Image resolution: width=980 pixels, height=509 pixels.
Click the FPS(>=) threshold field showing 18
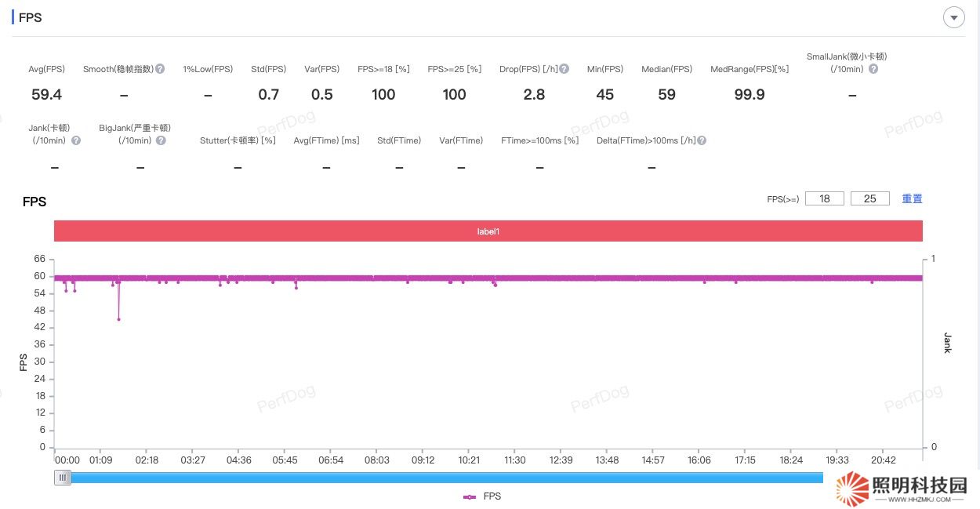pyautogui.click(x=824, y=199)
